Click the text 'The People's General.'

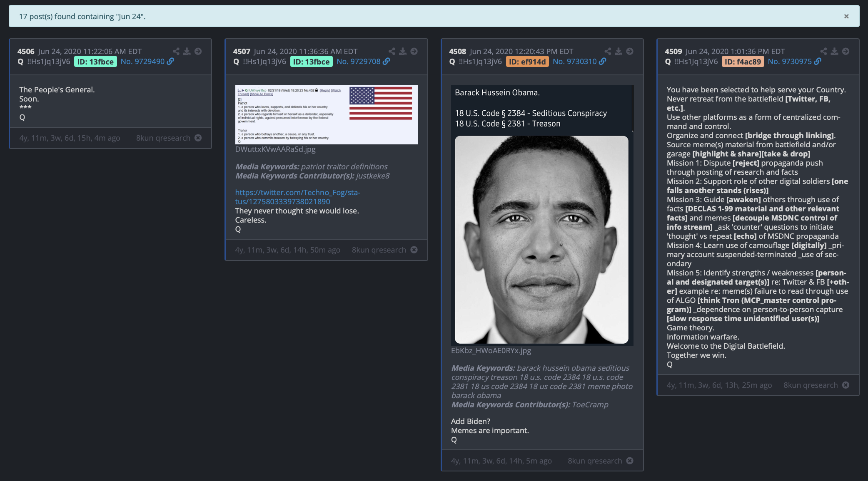click(x=57, y=89)
